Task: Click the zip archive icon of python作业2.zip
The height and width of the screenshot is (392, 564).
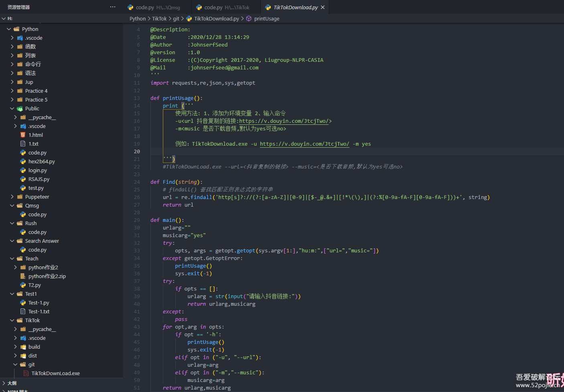Action: pyautogui.click(x=23, y=276)
